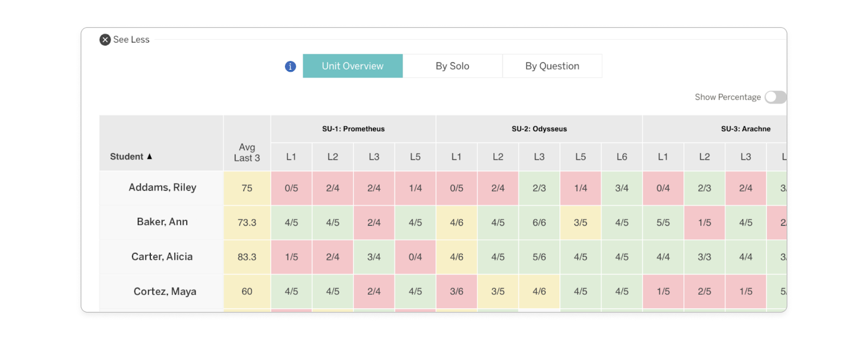This screenshot has width=868, height=339.
Task: Click Cortez, Maya's 3/6 score cell
Action: tap(456, 291)
